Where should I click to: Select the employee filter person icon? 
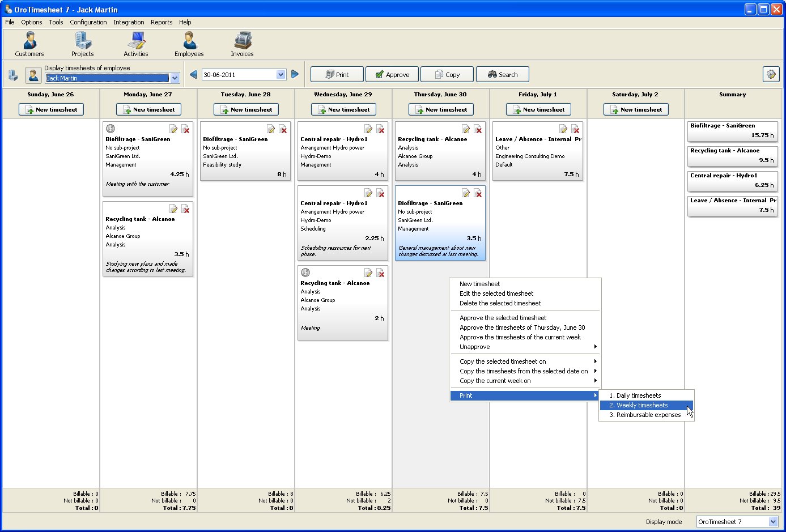point(33,75)
